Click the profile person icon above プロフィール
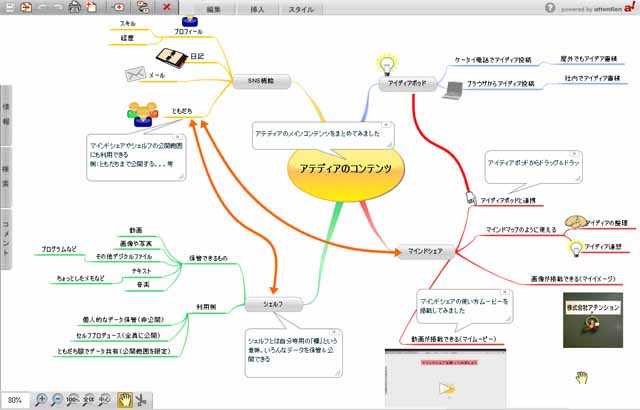 click(x=190, y=20)
